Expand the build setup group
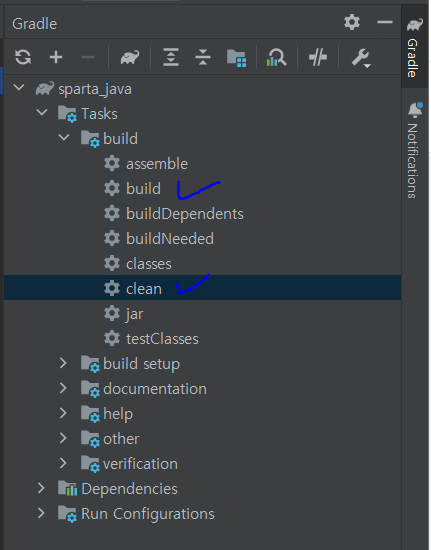The width and height of the screenshot is (431, 550). click(x=63, y=363)
